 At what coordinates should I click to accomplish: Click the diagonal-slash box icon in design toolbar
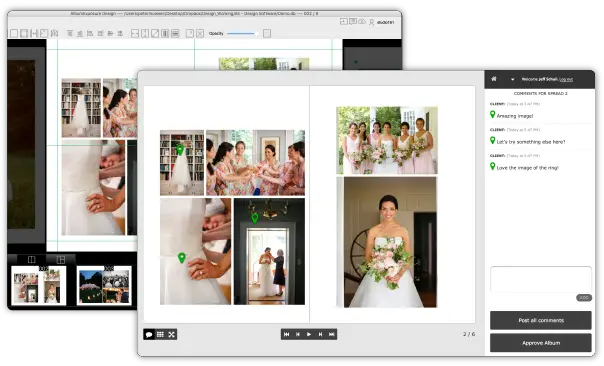155,34
